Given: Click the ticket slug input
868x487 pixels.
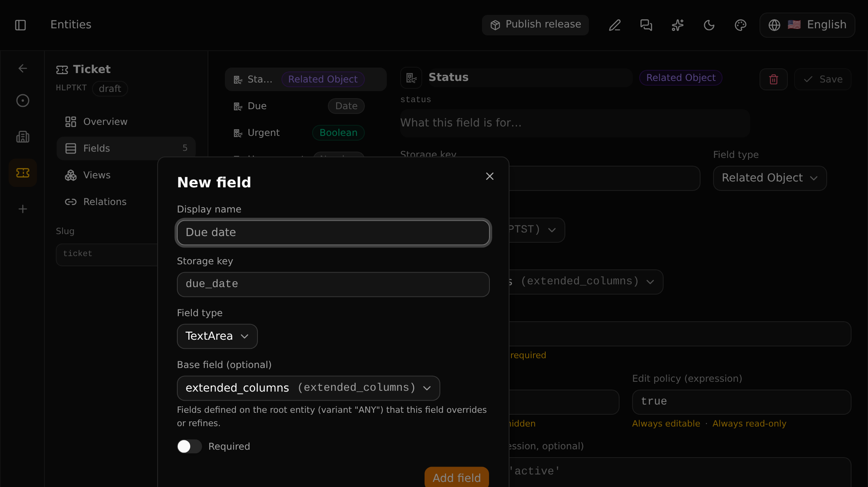Looking at the screenshot, I should coord(107,254).
